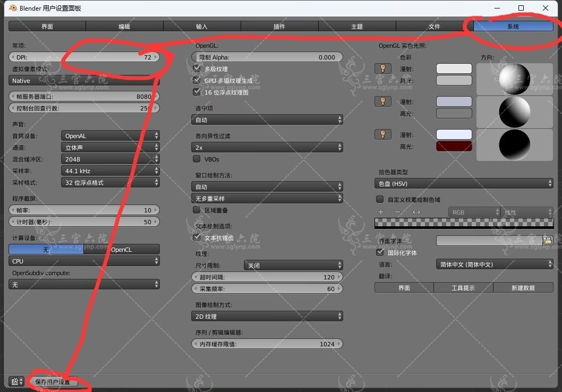The width and height of the screenshot is (562, 392).
Task: Click the 内存缓存限值 slider
Action: 267,344
